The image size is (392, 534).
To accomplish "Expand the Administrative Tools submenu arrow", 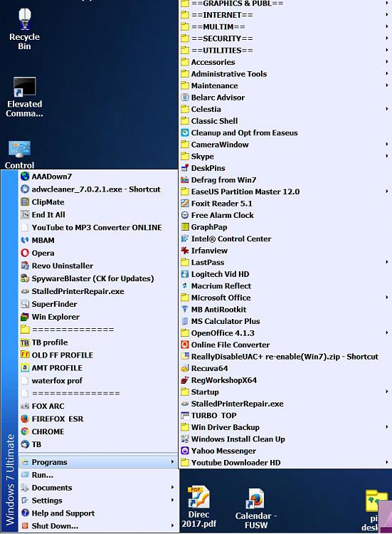I will pyautogui.click(x=386, y=74).
